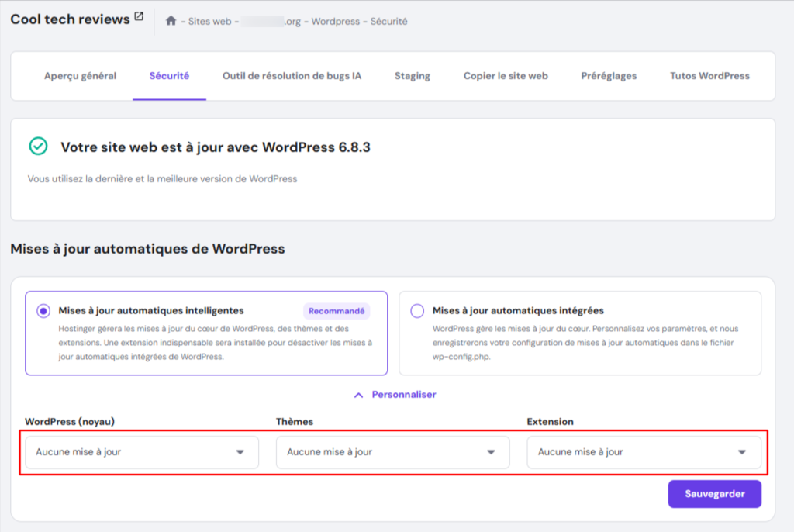Switch to the 'Copier le site web' tab
Viewport: 794px width, 532px height.
coord(506,77)
